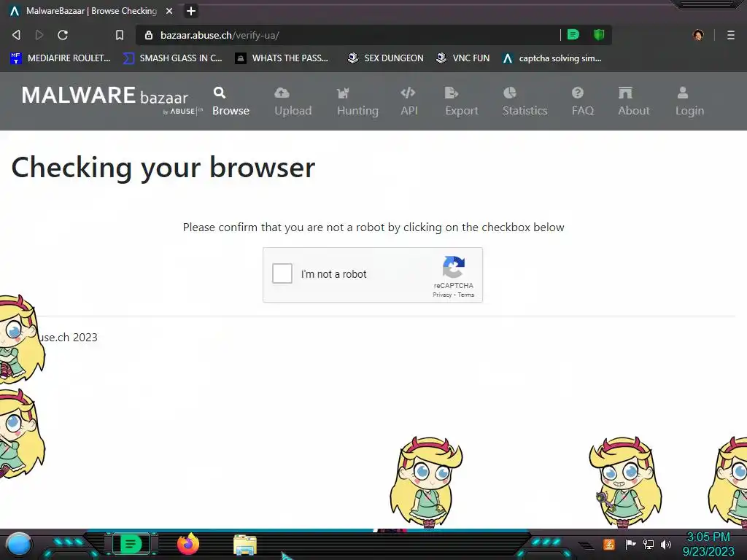This screenshot has height=560, width=747.
Task: Check the I'm not a robot checkbox
Action: coord(282,274)
